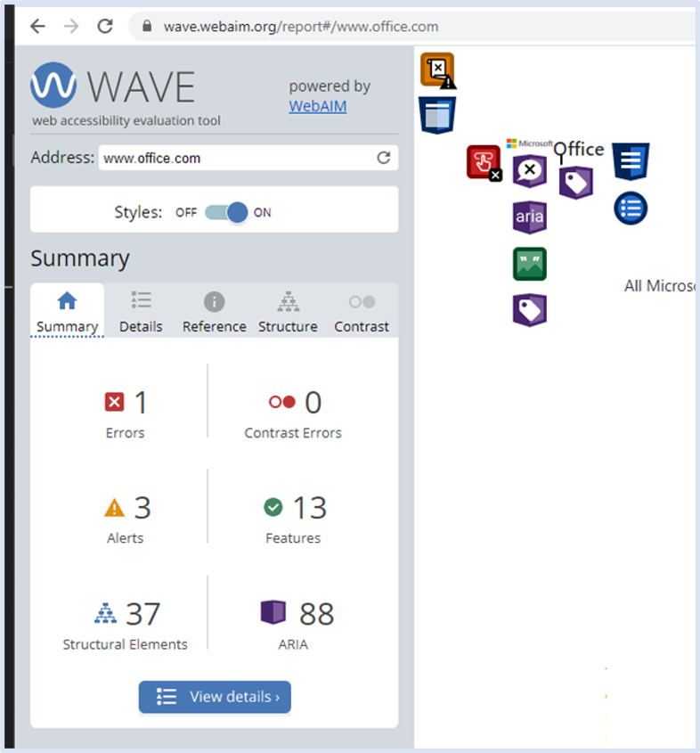Select the Summary tab
The image size is (700, 753).
pos(67,311)
